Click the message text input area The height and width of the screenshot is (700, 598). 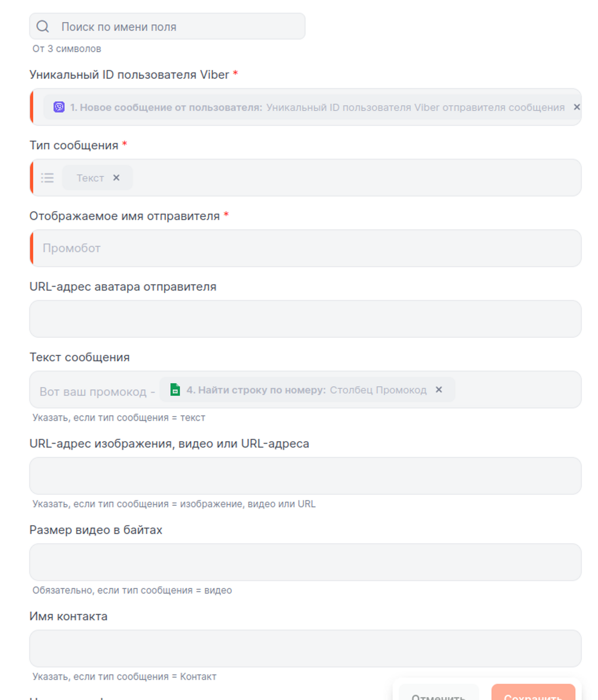[516, 390]
